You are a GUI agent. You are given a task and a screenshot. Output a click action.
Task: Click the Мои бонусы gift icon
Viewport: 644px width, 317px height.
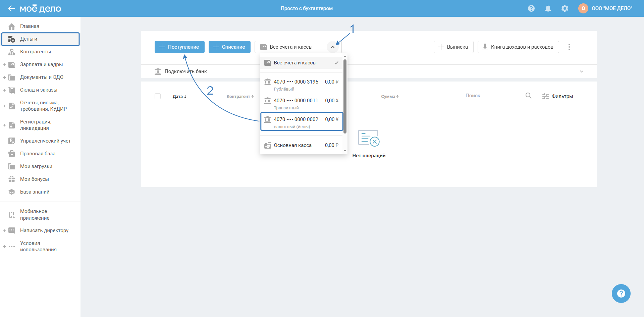[12, 179]
